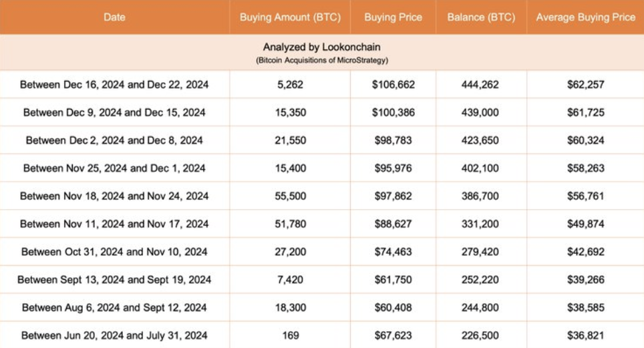The image size is (644, 348).
Task: Click the Nov 25 to Dec 1 date cell
Action: 114,168
